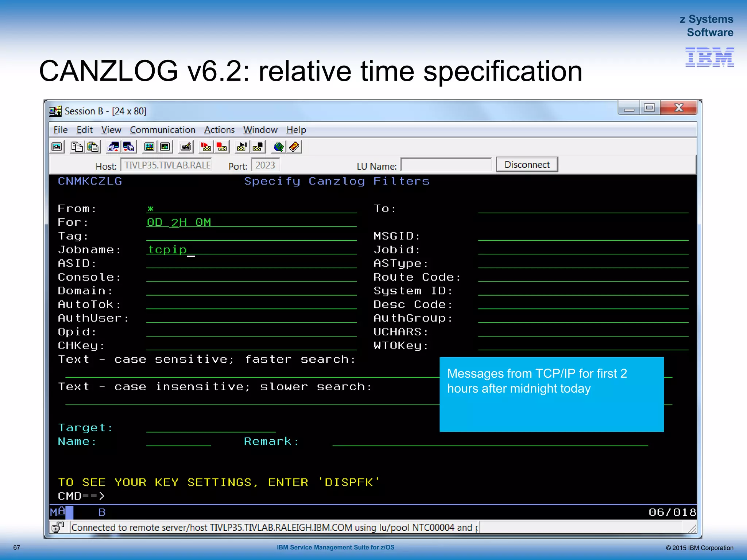This screenshot has height=560, width=747.
Task: Click the Console input line
Action: point(251,277)
